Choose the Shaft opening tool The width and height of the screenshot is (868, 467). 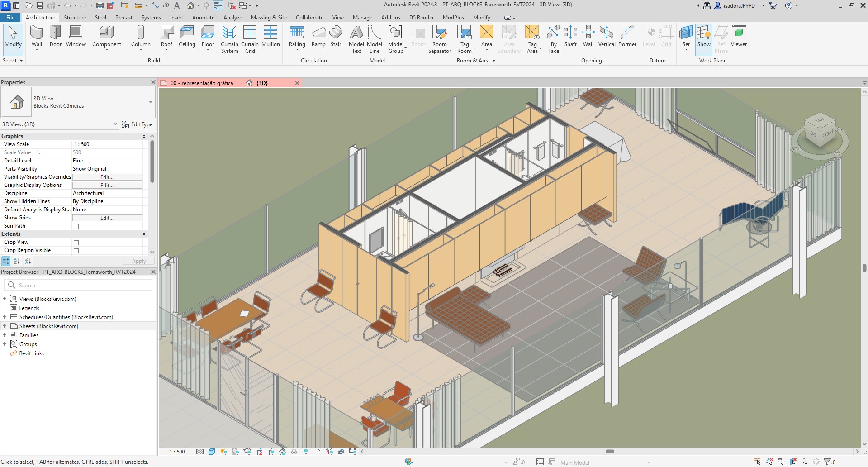[x=570, y=36]
